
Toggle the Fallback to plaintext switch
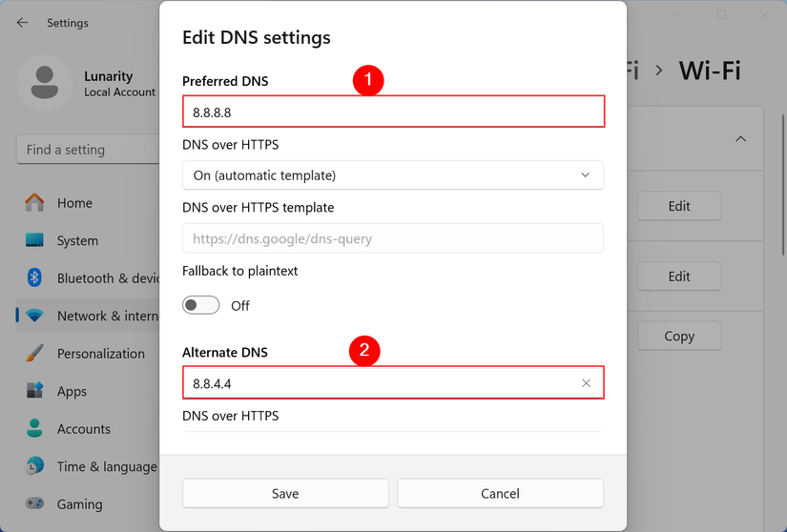tap(201, 305)
